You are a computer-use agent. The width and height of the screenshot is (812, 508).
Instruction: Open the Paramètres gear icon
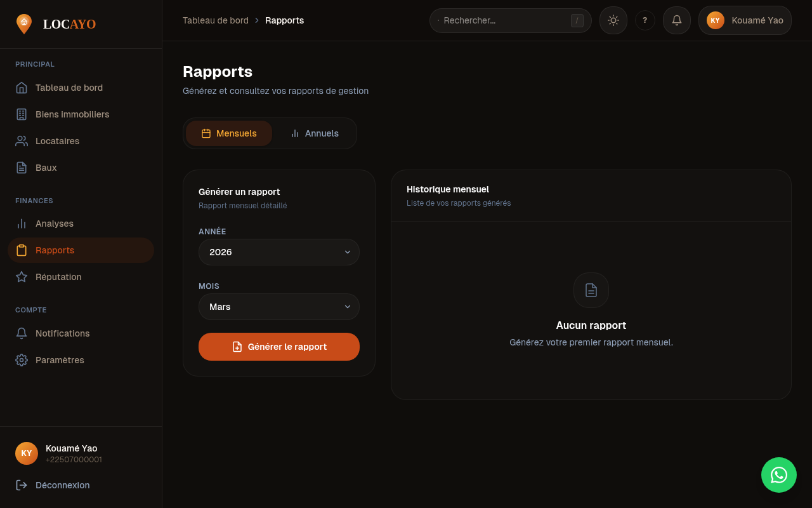pos(21,359)
